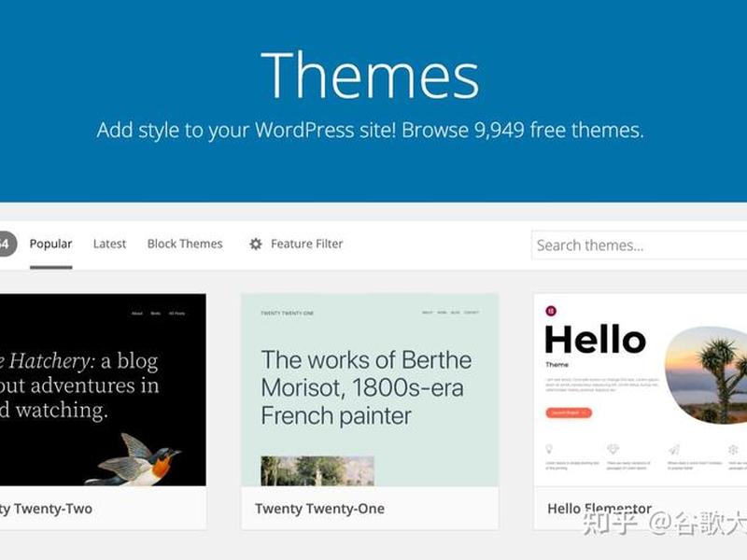Click the red button in Hello theme preview

(x=569, y=413)
